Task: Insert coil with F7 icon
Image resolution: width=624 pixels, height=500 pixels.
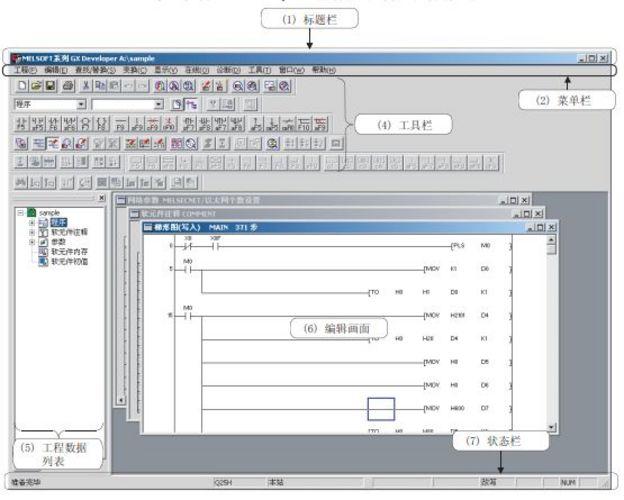Action: tap(86, 124)
